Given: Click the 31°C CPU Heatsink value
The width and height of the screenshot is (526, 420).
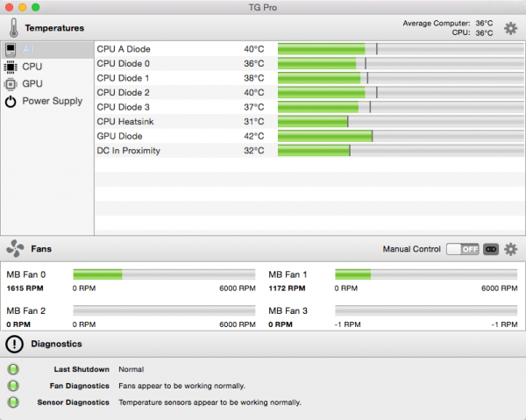Looking at the screenshot, I should 254,121.
